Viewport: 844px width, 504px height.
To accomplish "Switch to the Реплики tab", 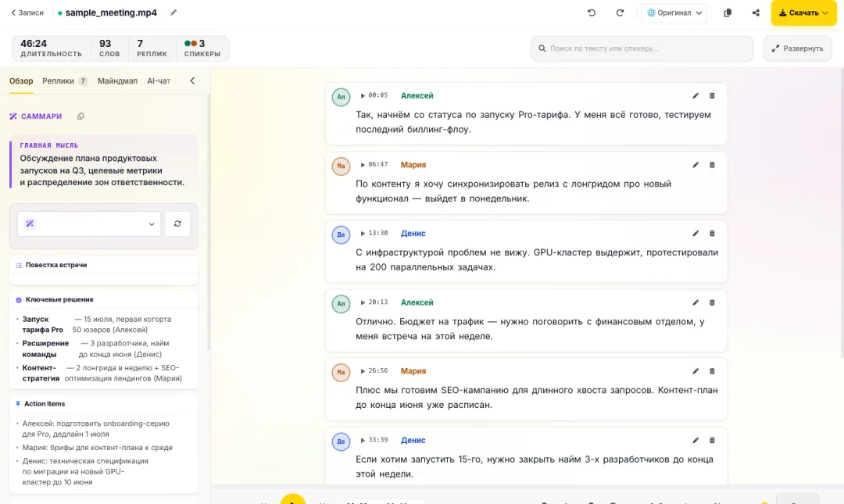I will pyautogui.click(x=64, y=80).
